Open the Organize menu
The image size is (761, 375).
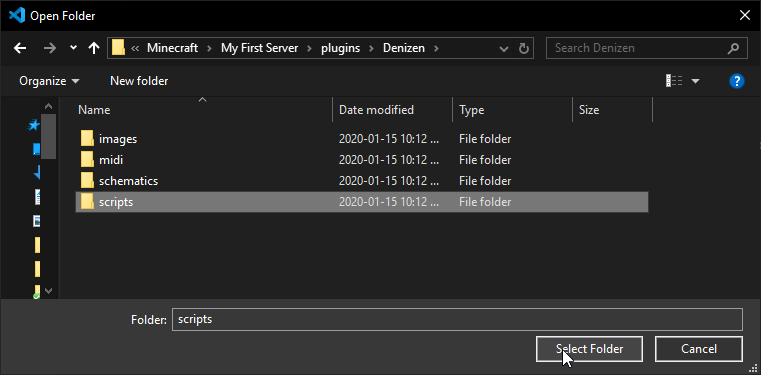pyautogui.click(x=49, y=81)
